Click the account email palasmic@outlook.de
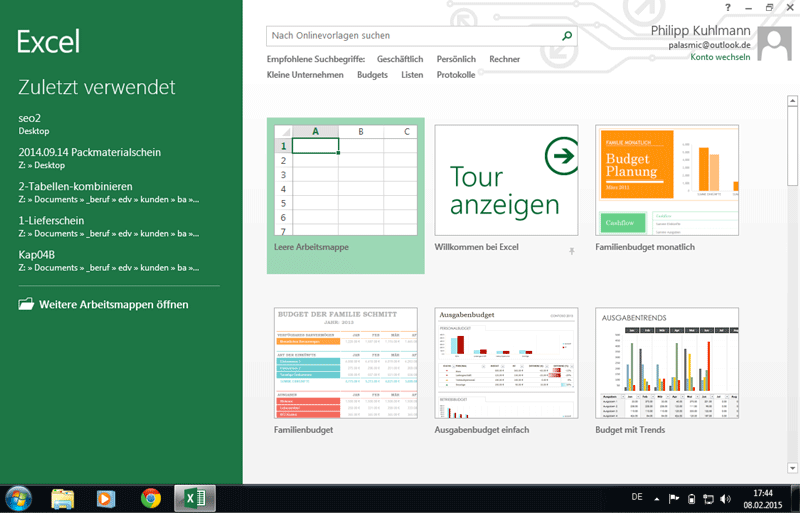This screenshot has width=800, height=513. pyautogui.click(x=709, y=45)
